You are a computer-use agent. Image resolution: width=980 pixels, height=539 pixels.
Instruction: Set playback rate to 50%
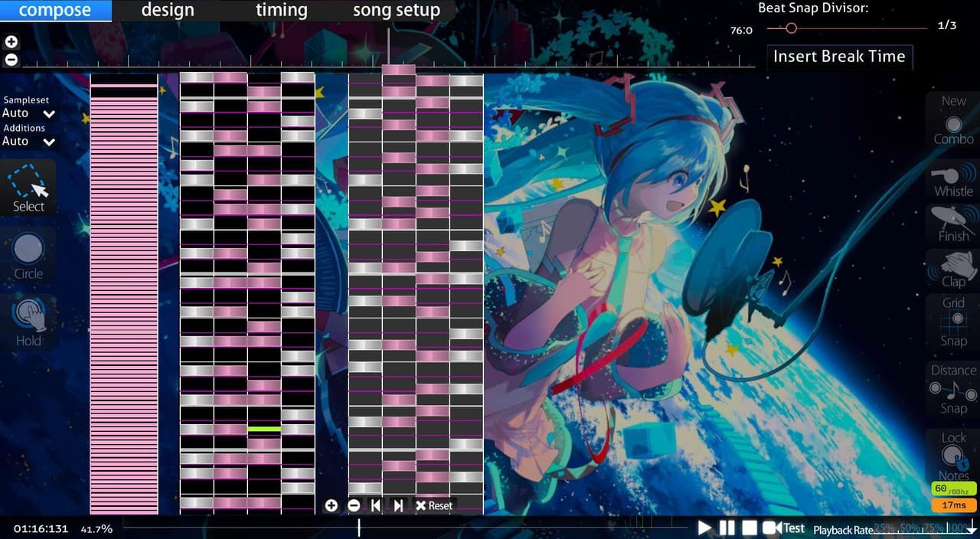(910, 529)
